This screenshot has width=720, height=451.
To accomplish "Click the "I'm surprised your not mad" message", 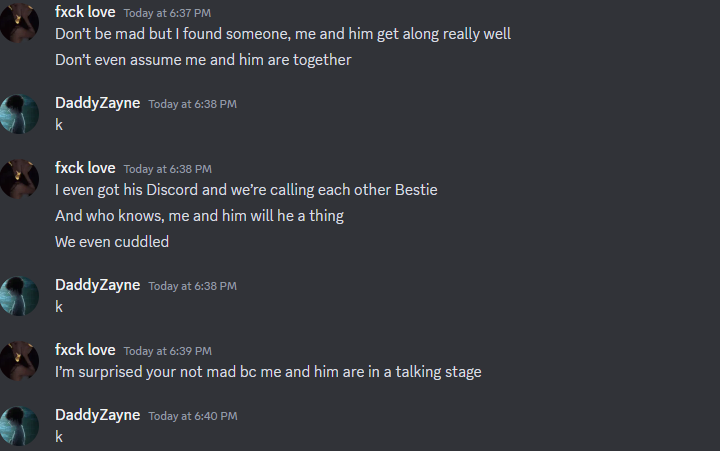I will 268,372.
